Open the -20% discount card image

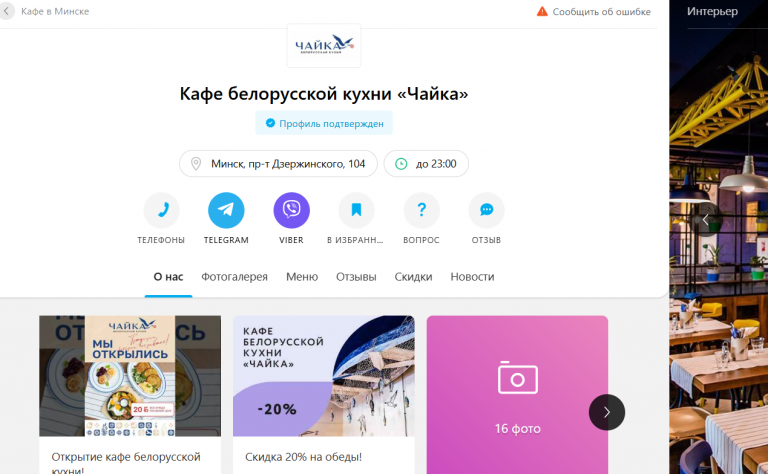click(x=324, y=376)
